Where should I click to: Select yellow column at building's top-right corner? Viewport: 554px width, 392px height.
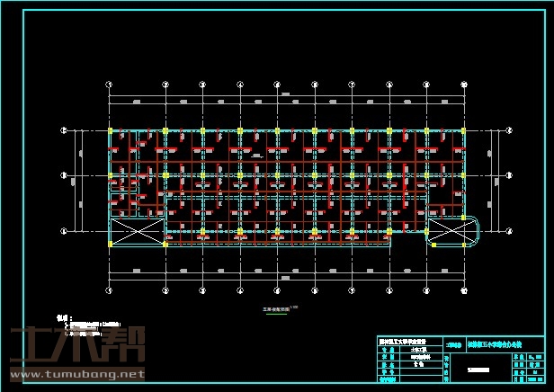click(462, 131)
